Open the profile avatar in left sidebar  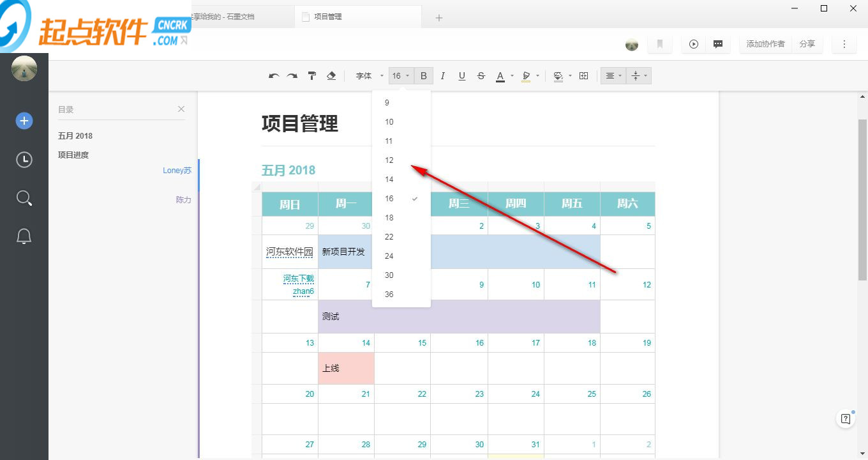(x=24, y=68)
